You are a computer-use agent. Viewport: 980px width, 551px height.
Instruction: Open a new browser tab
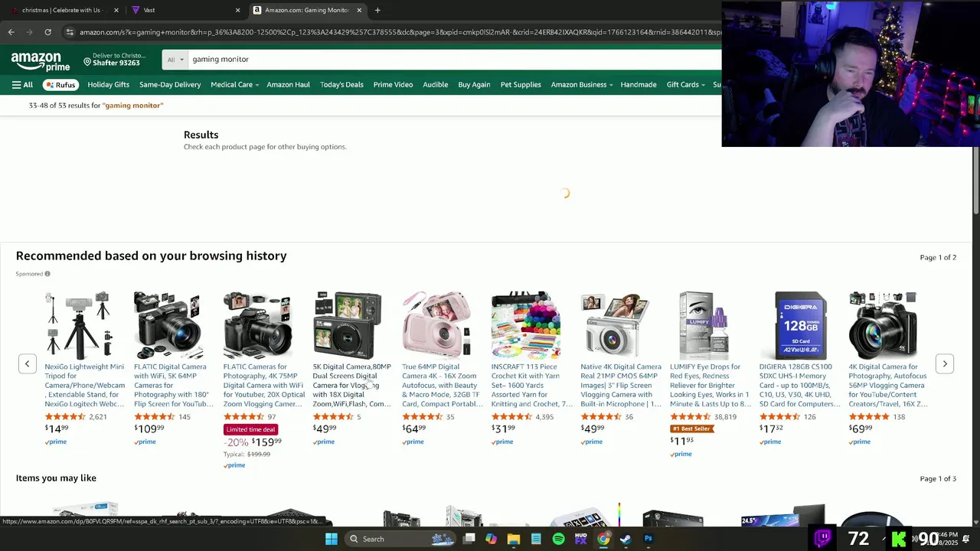pos(377,10)
